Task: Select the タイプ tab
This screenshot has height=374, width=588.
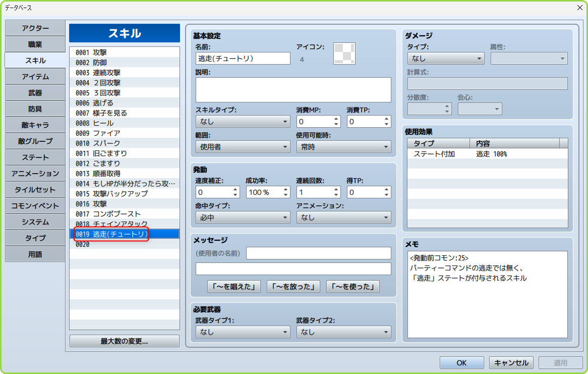Action: 35,238
